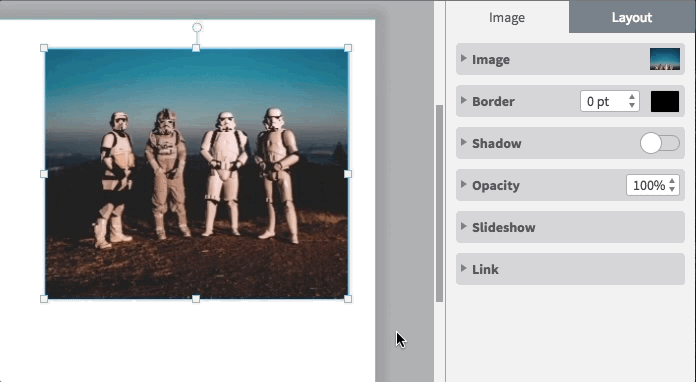Click the Shadow section label

(496, 143)
